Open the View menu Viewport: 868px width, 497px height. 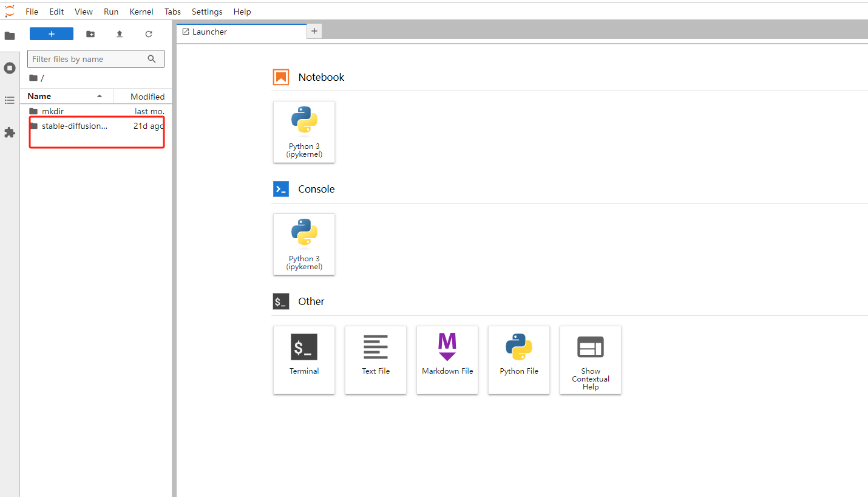(x=84, y=12)
